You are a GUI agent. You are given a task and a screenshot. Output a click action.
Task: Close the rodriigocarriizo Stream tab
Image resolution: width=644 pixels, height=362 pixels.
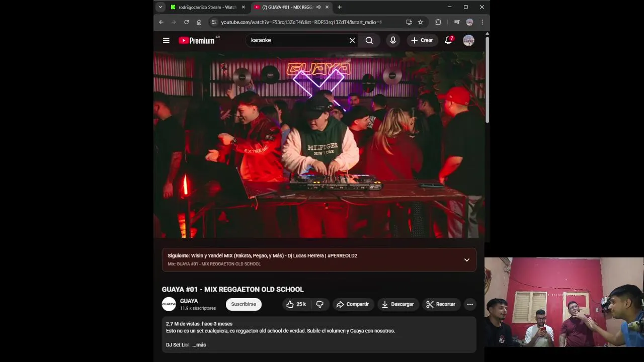point(244,7)
